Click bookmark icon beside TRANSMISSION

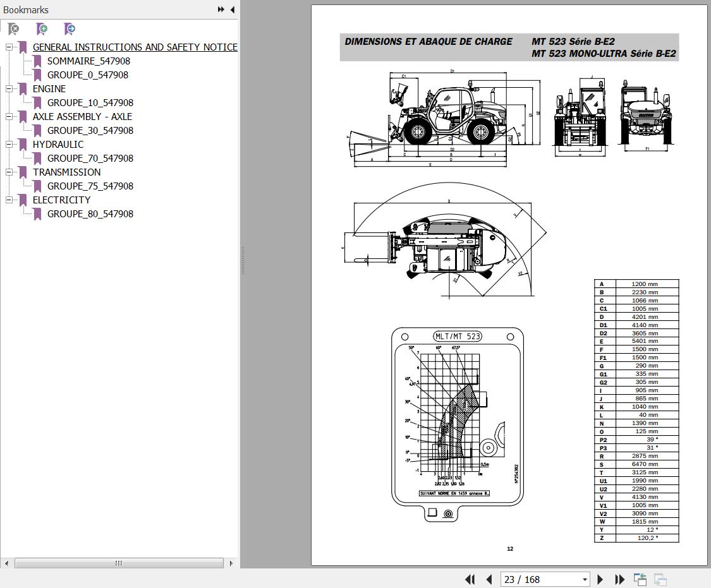(x=23, y=172)
